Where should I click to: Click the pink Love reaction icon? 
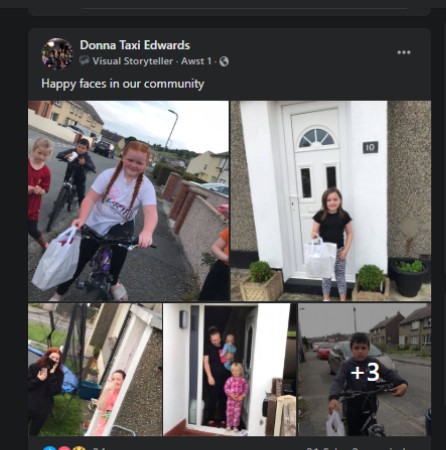coord(64,448)
